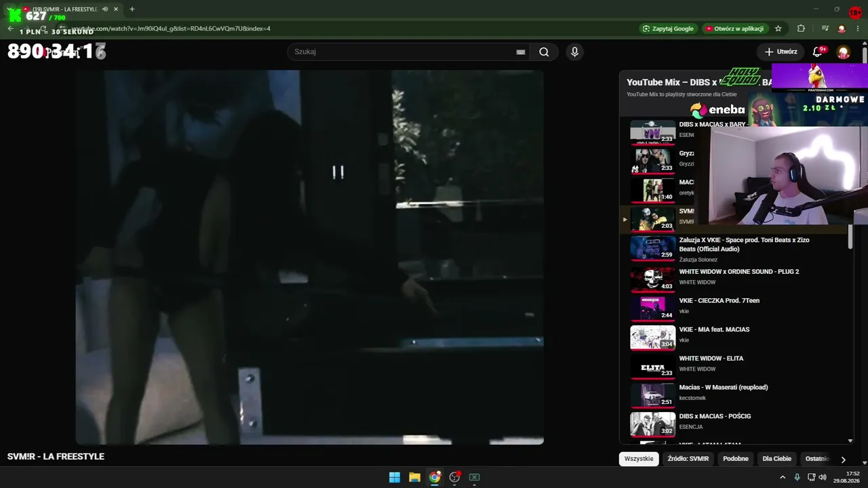Click the microphone tray icon
Viewport: 868px width, 488px height.
[797, 477]
